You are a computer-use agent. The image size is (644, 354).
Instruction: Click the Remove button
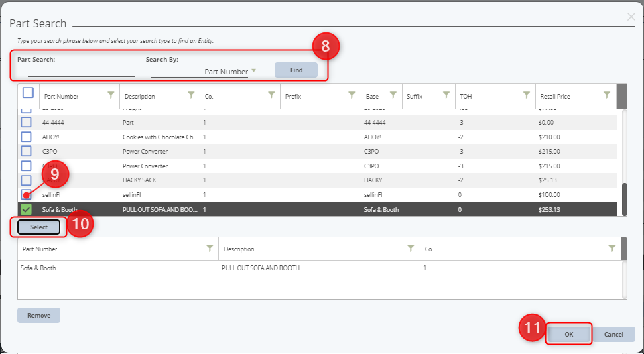pyautogui.click(x=39, y=315)
